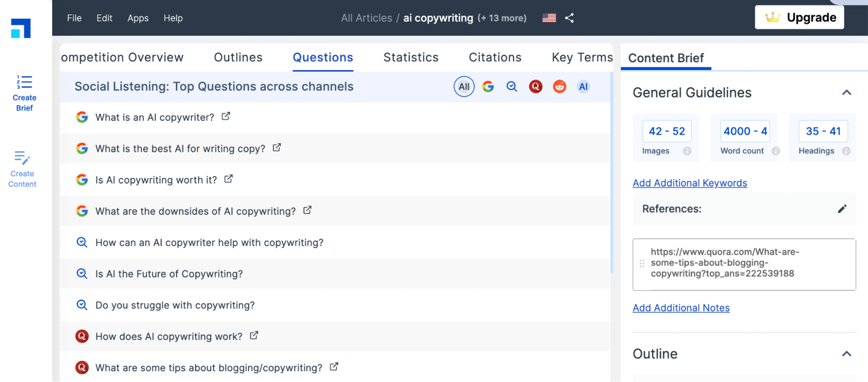Image resolution: width=868 pixels, height=382 pixels.
Task: Click the blue app logo icon
Action: click(x=21, y=28)
